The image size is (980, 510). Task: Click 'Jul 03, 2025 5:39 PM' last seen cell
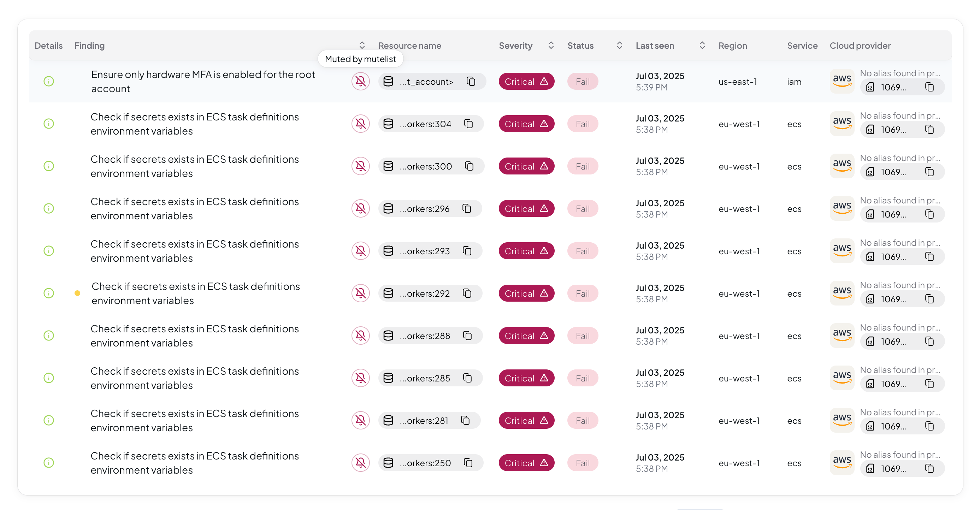tap(660, 81)
